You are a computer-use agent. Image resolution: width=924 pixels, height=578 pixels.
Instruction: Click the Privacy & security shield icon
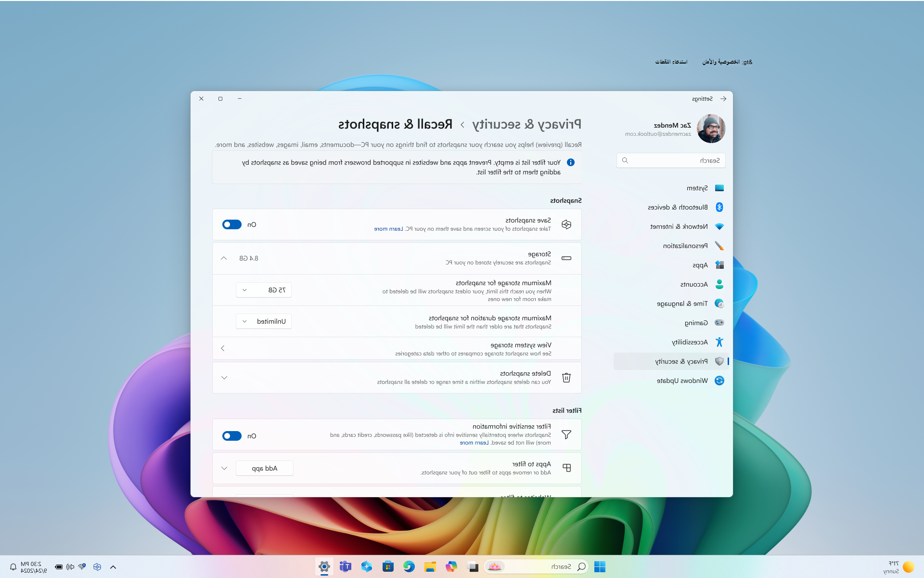coord(719,361)
